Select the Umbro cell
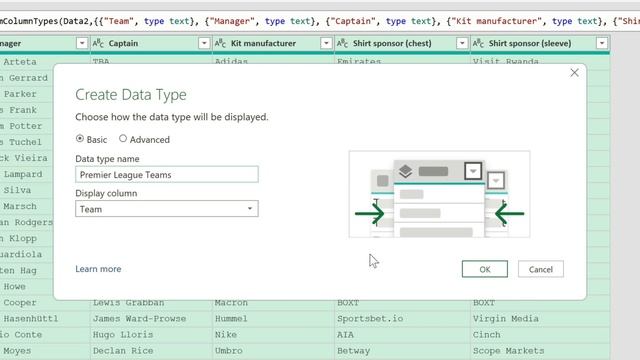 pyautogui.click(x=273, y=351)
